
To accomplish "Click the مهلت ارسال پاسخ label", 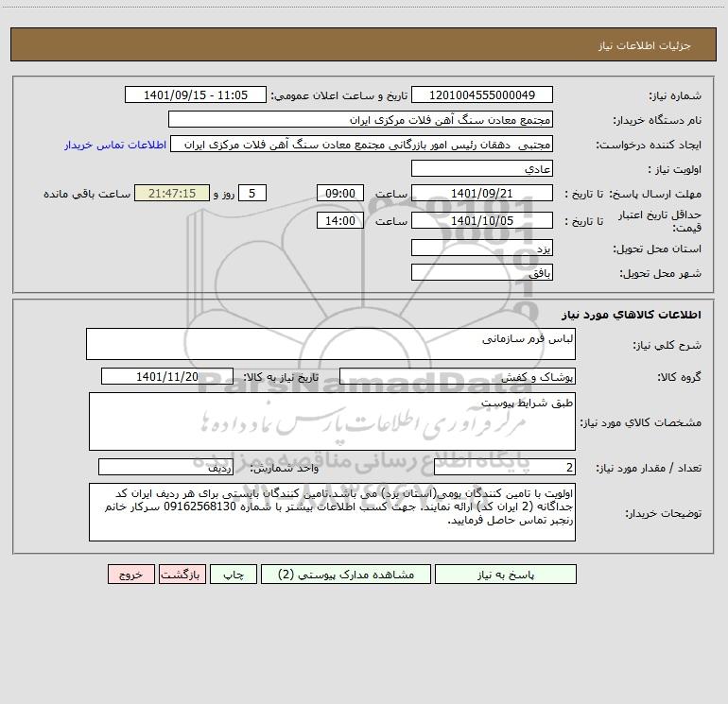I will click(654, 194).
